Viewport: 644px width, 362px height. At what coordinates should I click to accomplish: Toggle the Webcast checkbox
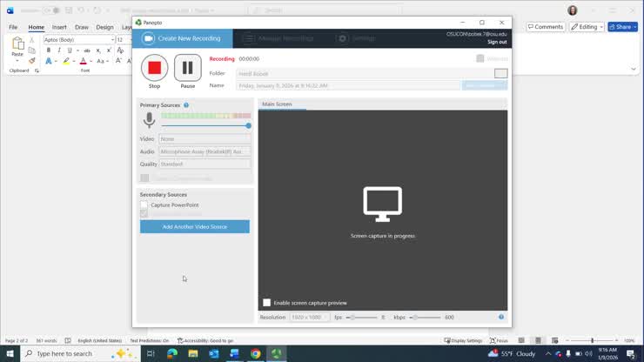click(480, 58)
